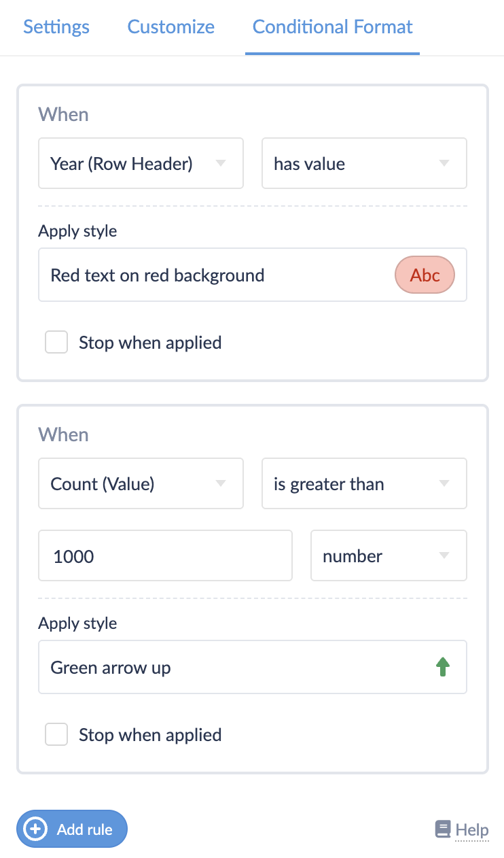Screen dimensions: 504x858
Task: Click the plus icon on Add rule
Action: coord(35,829)
